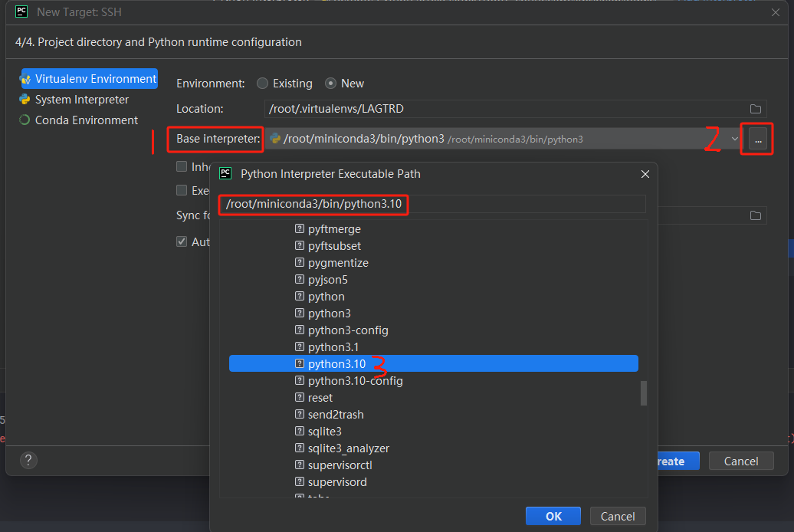
Task: Toggle the checkbox labeled Exe
Action: coord(182,190)
